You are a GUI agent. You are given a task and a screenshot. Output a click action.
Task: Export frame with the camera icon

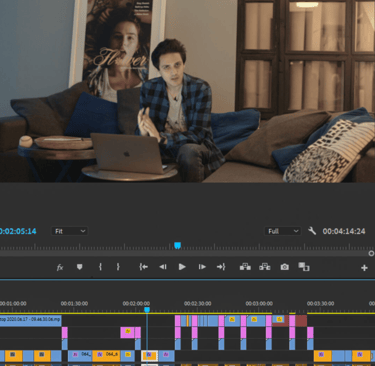pyautogui.click(x=284, y=267)
